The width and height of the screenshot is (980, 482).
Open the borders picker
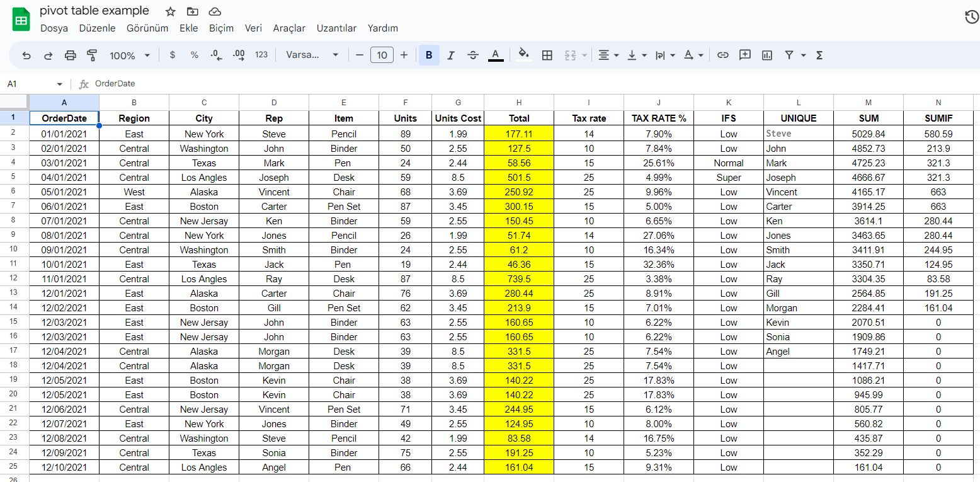(x=547, y=55)
